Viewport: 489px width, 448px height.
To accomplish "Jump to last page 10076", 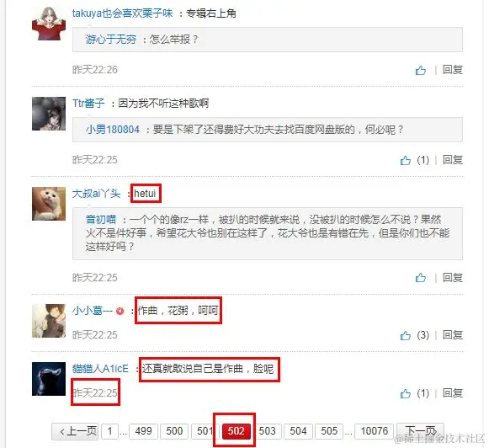I will 375,431.
